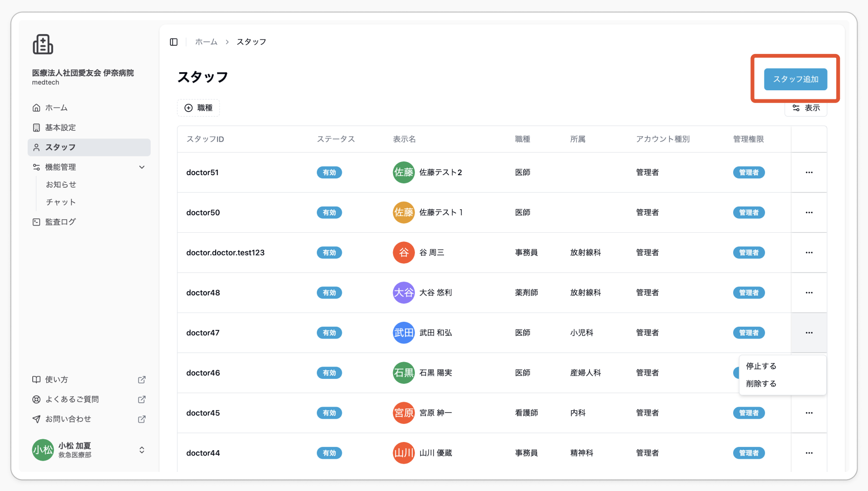This screenshot has width=868, height=491.
Task: Click the 宮原 紳一 avatar
Action: 404,413
